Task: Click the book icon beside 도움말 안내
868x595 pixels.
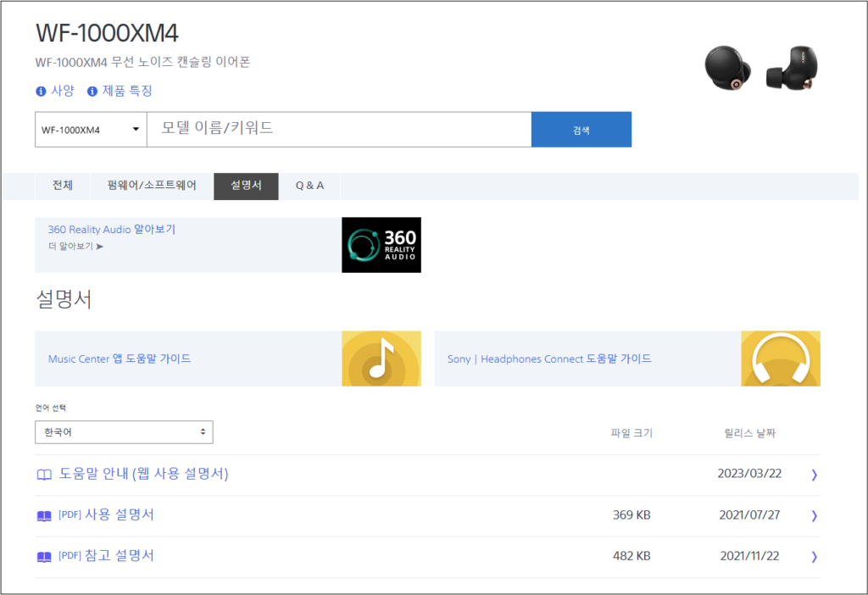Action: pos(44,475)
